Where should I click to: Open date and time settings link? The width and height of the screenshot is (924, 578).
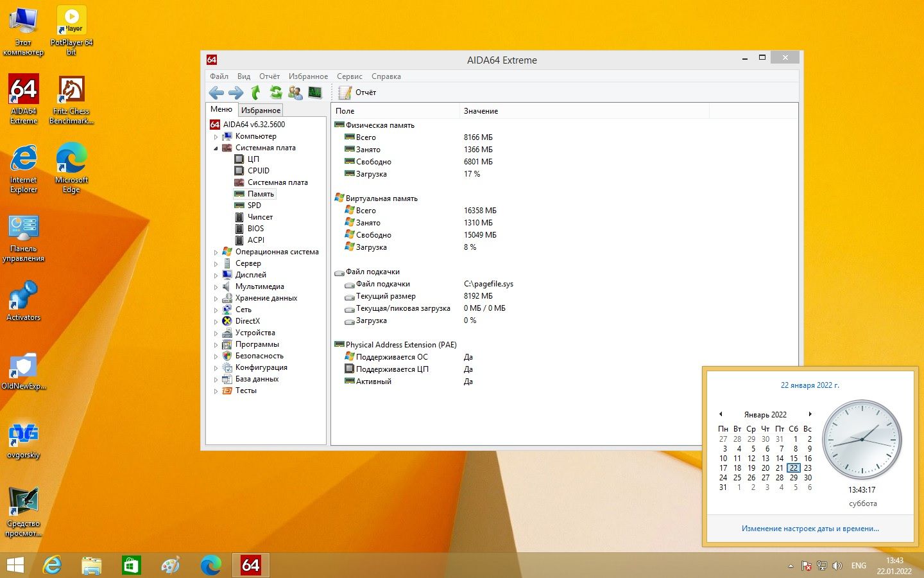click(x=810, y=529)
